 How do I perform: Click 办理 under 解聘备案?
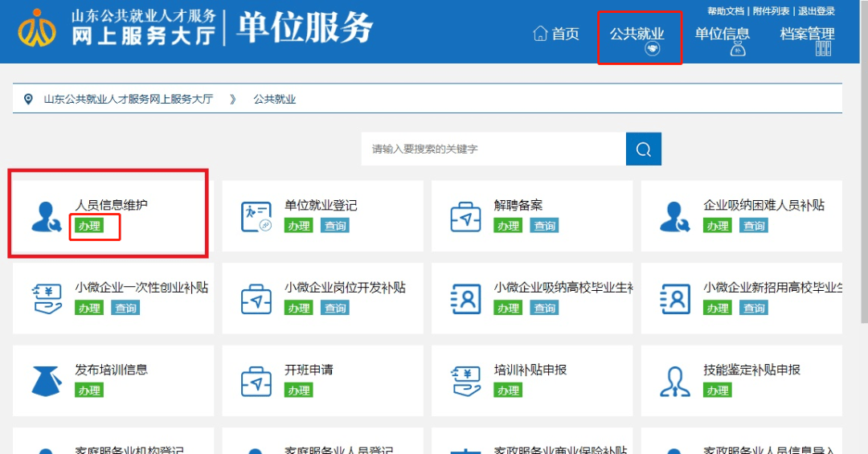pos(508,225)
